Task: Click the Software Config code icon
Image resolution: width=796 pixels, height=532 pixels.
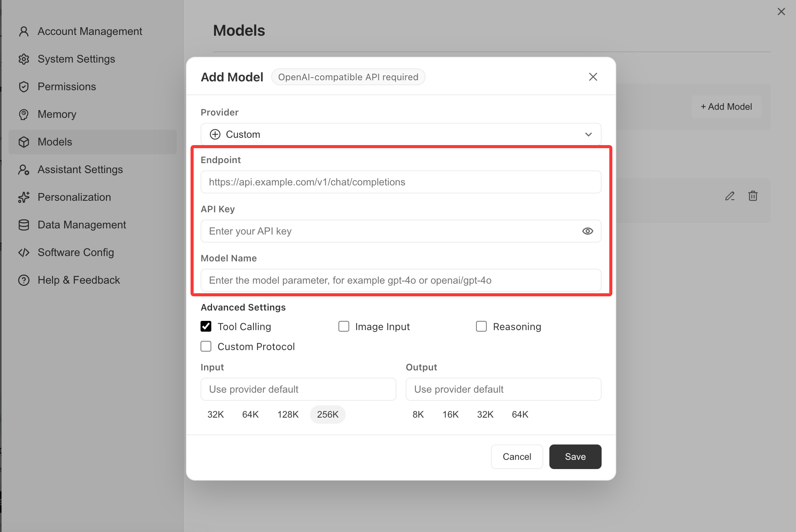Action: click(24, 253)
